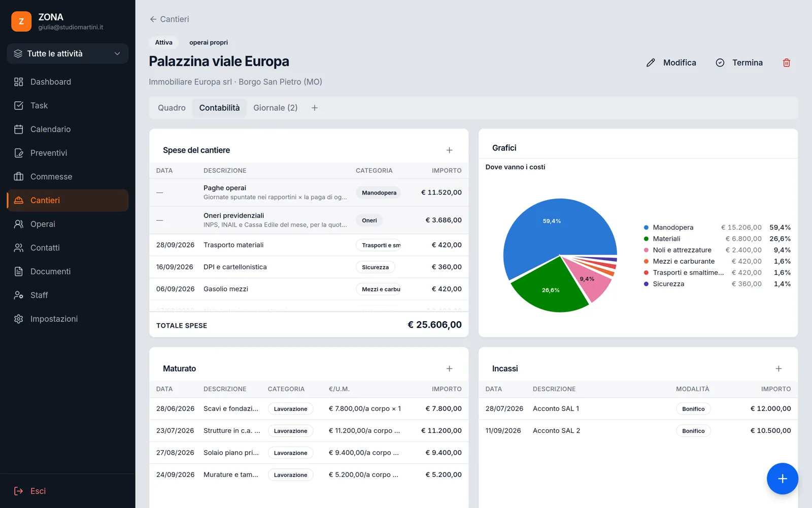Open Documenti sidebar entry
Screen dimensions: 812x508
[x=67, y=271]
